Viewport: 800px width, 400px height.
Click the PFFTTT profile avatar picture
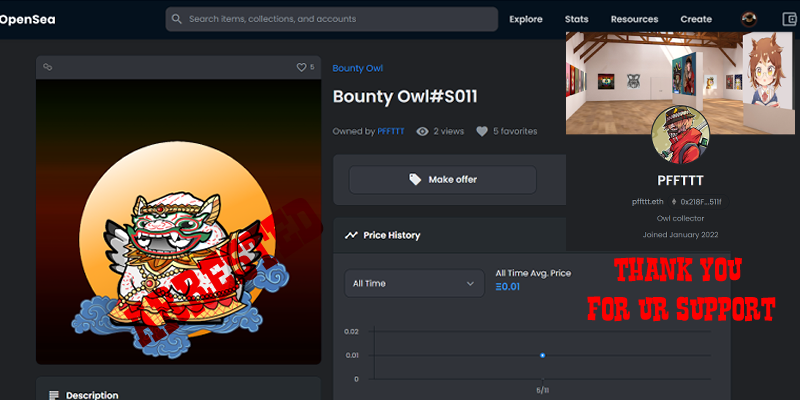[x=681, y=135]
